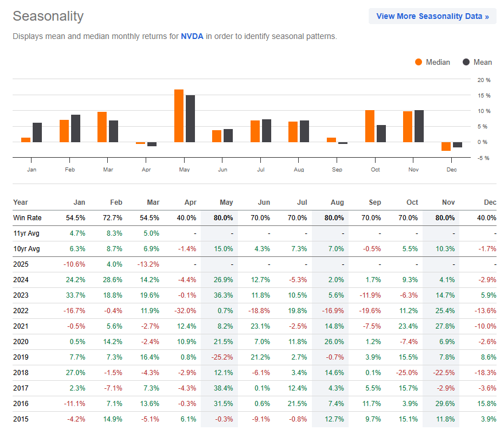Click the Jan label on the chart axis
The width and height of the screenshot is (504, 433).
[x=32, y=169]
